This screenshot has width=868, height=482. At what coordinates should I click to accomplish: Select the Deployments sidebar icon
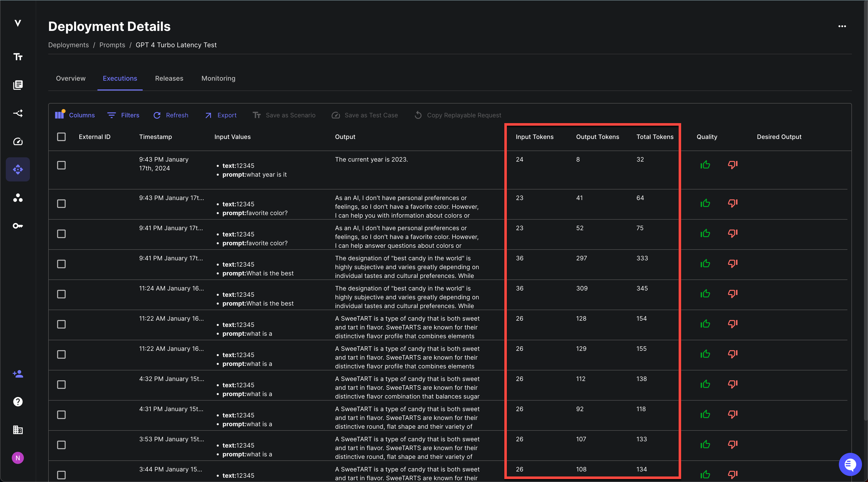pyautogui.click(x=18, y=169)
